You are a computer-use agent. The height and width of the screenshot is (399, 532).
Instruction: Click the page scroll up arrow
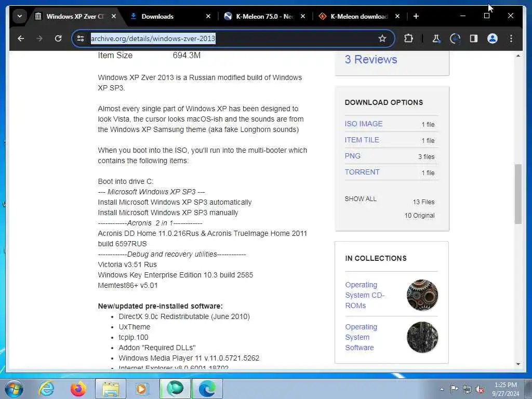point(518,56)
